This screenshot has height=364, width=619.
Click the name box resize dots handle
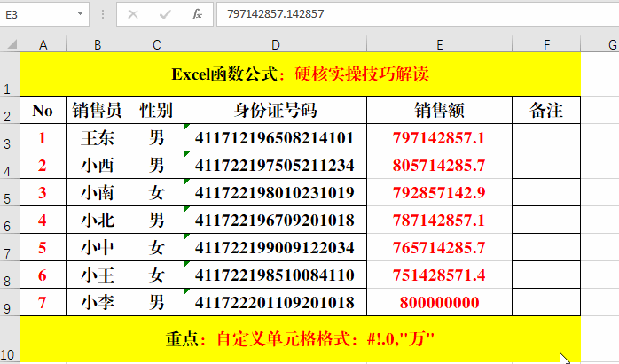pos(103,14)
